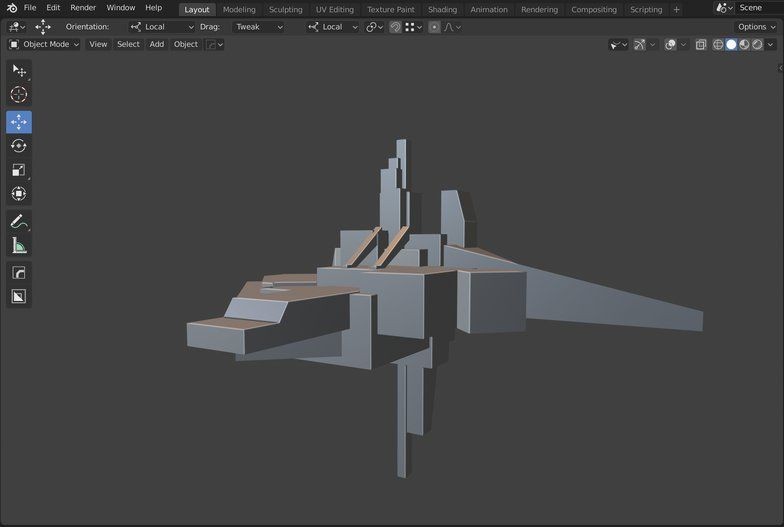Open the Options dropdown
Viewport: 784px width, 527px height.
click(x=756, y=27)
